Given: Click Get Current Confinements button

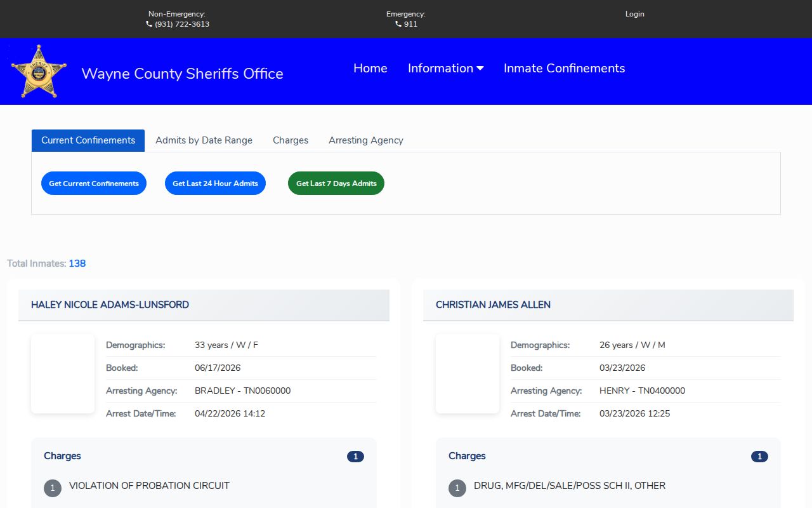Looking at the screenshot, I should coord(94,184).
